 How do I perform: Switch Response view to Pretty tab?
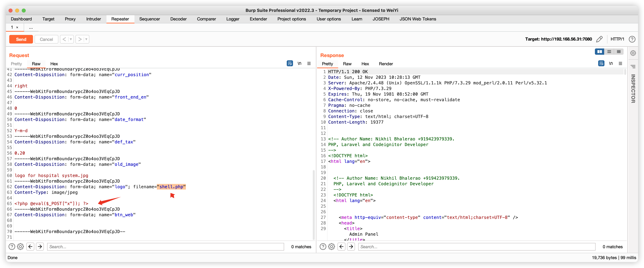coord(327,64)
